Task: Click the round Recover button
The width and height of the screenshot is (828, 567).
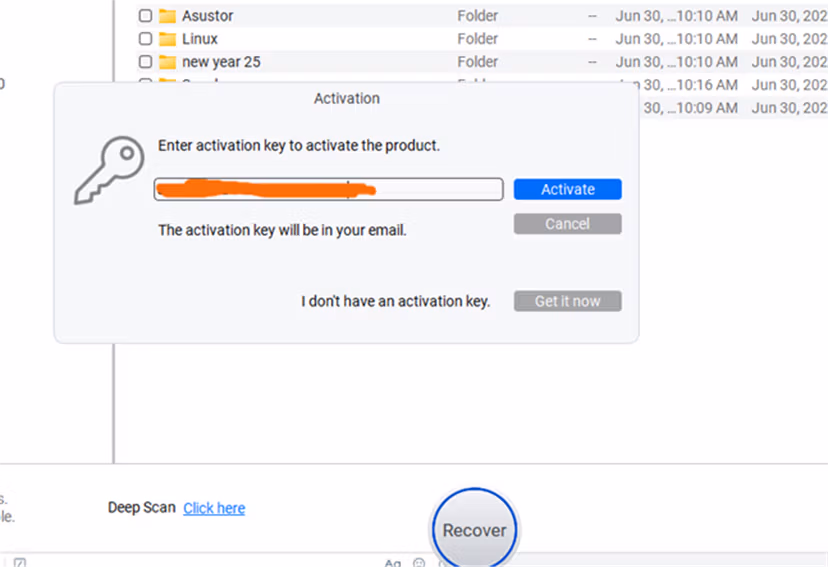Action: pos(474,530)
